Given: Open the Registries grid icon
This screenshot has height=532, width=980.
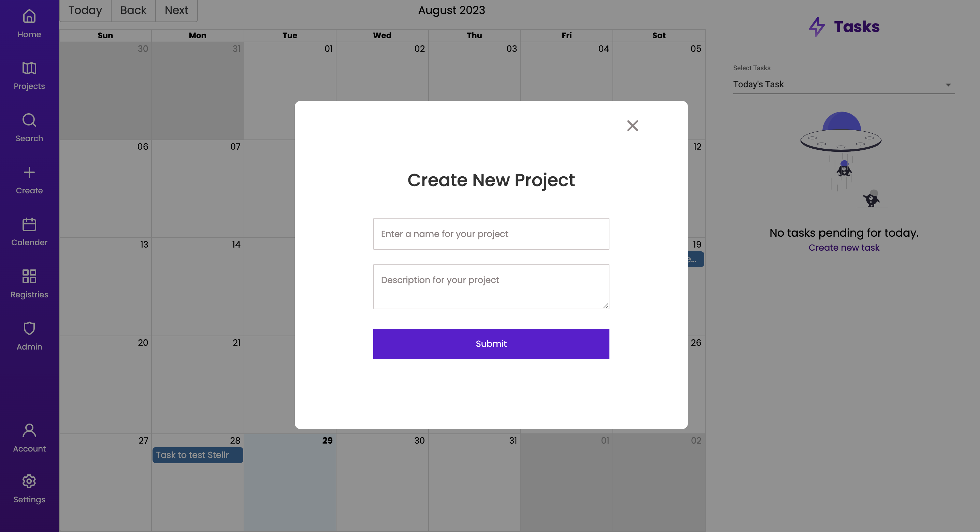Looking at the screenshot, I should point(29,277).
